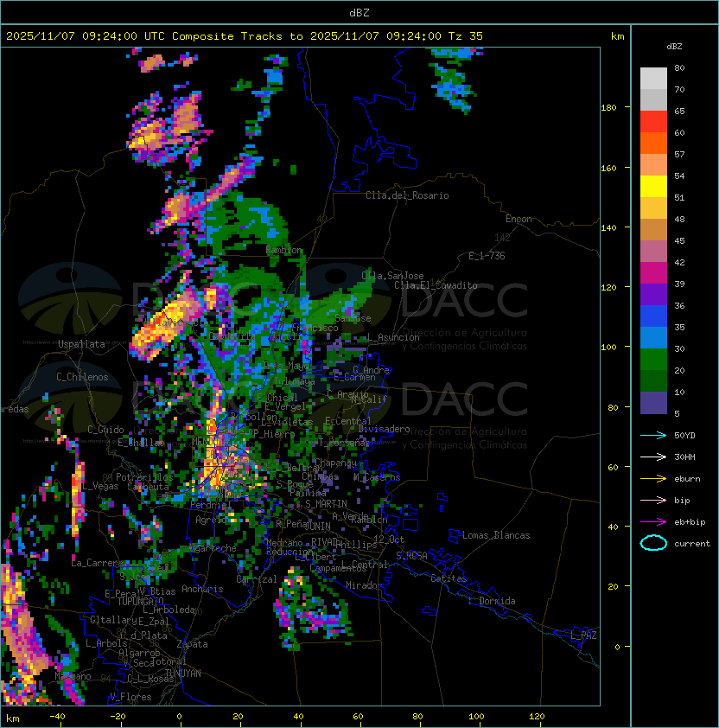Pick the purple swatch between 39 and 36
Viewport: 719px width, 728px height.
(653, 294)
